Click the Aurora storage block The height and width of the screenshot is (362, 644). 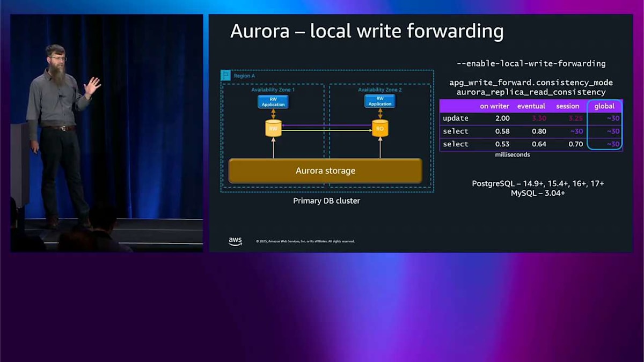coord(325,171)
